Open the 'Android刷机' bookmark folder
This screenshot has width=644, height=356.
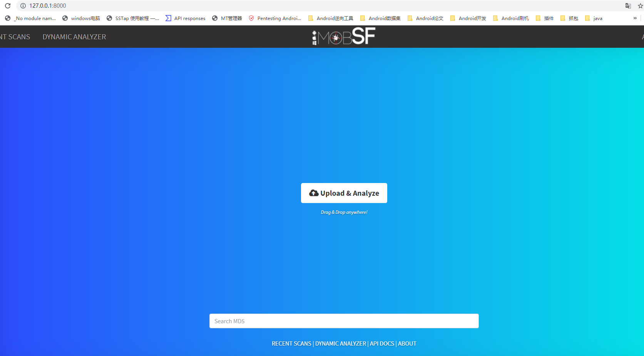[x=511, y=18]
